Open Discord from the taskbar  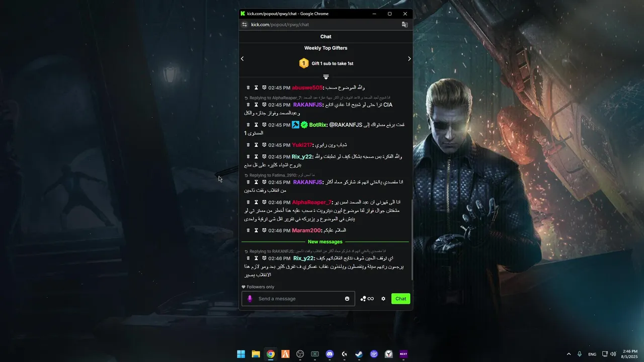[x=330, y=354]
